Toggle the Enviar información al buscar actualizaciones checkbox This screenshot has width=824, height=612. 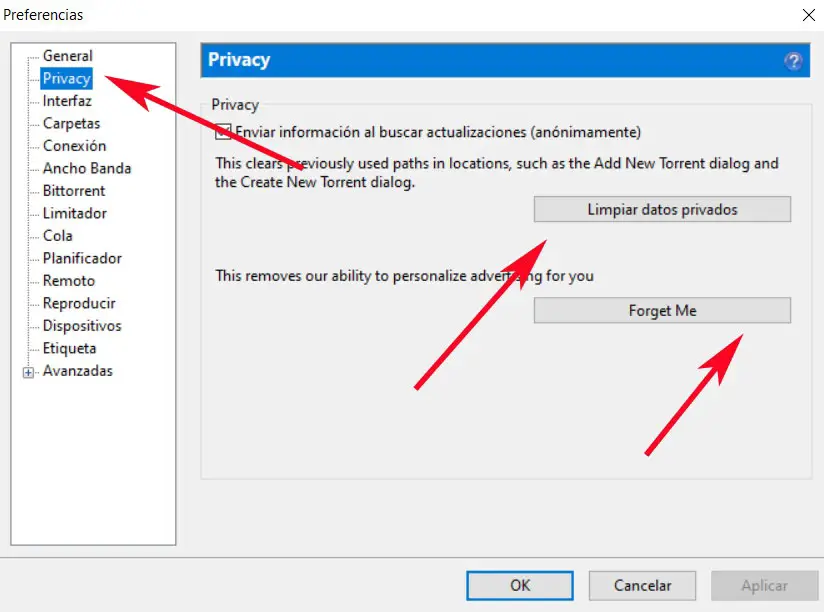pos(223,132)
